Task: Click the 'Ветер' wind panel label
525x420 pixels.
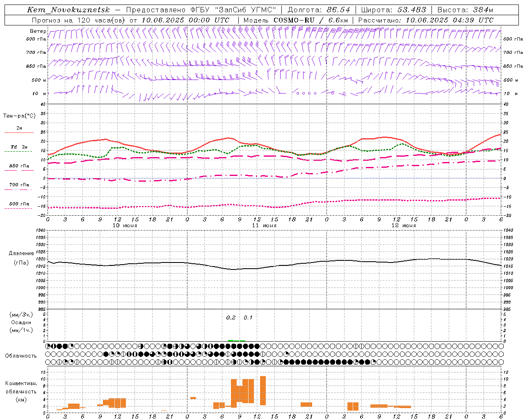Action: [x=38, y=31]
